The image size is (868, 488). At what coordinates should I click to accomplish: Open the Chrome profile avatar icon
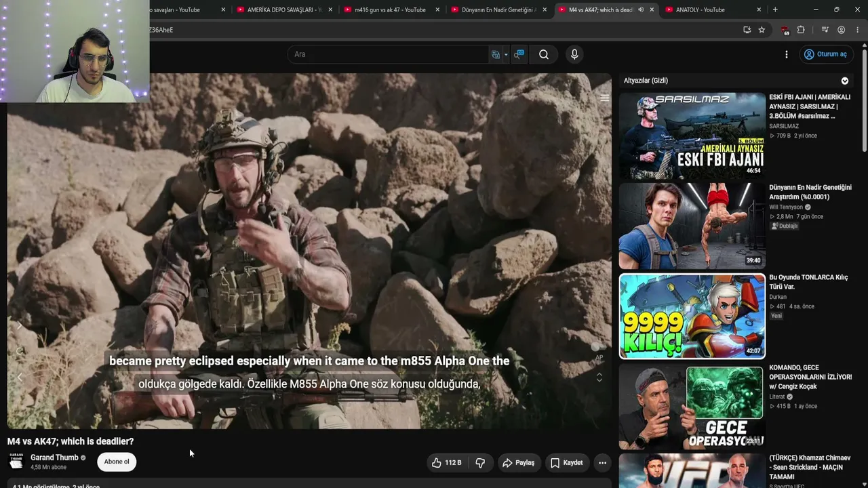pyautogui.click(x=841, y=30)
